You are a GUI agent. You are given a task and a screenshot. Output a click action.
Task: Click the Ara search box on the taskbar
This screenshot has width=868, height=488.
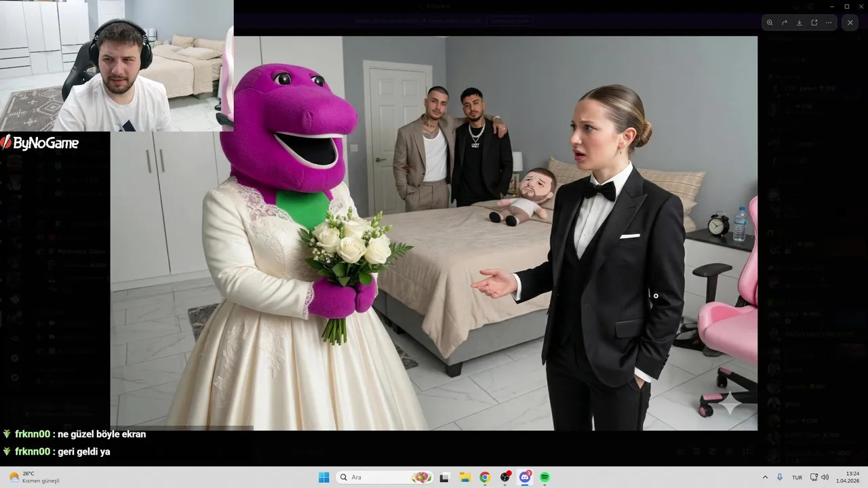tap(384, 477)
